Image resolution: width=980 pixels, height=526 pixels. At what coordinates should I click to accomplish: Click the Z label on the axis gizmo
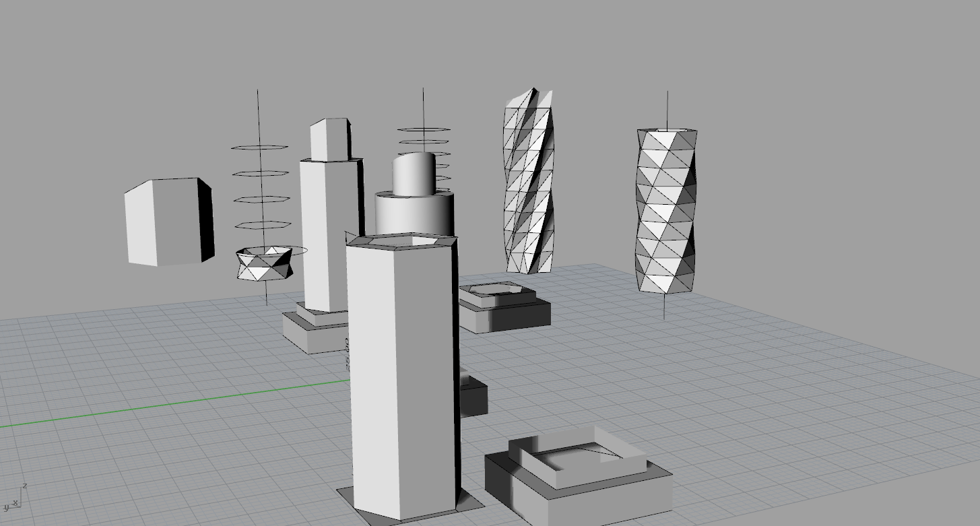(25, 486)
